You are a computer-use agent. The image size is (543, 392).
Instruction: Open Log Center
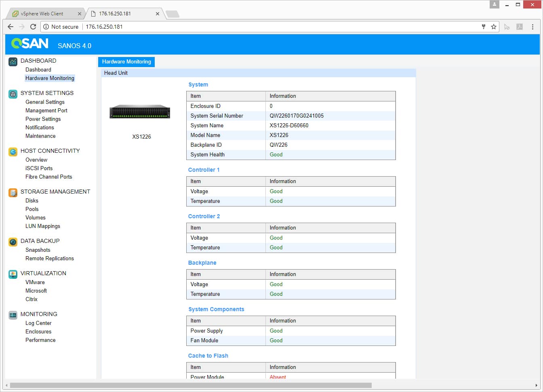(x=38, y=323)
